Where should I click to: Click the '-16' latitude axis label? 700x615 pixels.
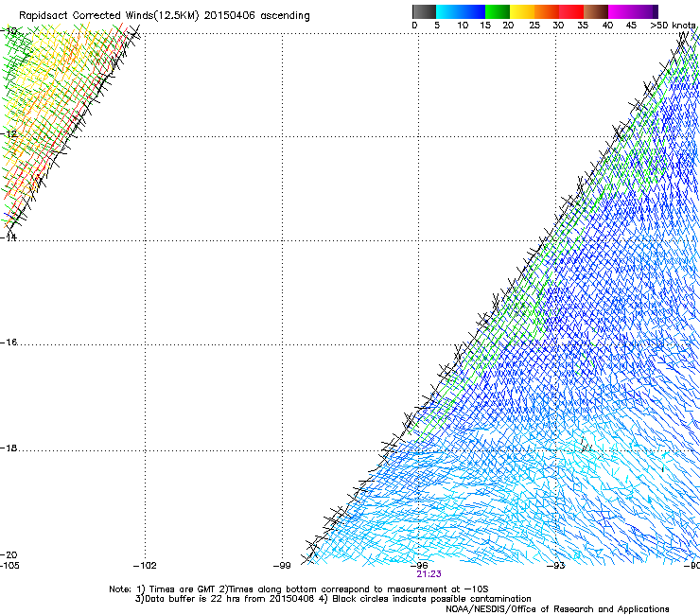click(9, 343)
